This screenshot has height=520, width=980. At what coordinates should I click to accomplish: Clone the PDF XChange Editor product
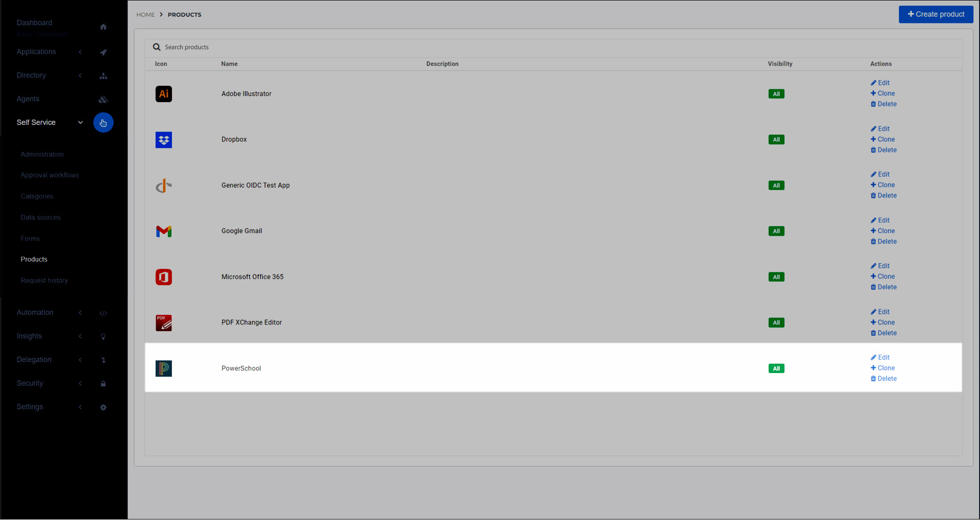883,323
